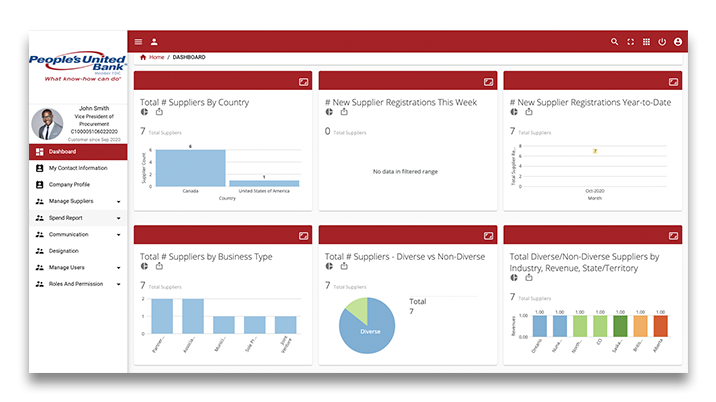This screenshot has height=402, width=716.
Task: Click the Canada bar in country chart
Action: pos(190,167)
